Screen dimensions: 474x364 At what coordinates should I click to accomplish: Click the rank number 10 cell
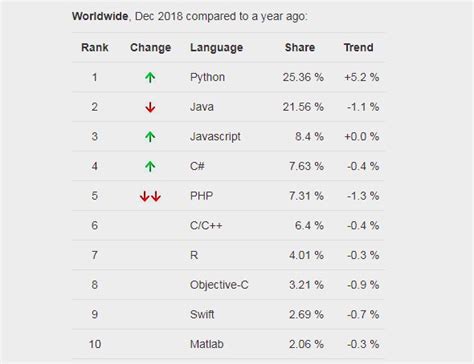pyautogui.click(x=95, y=344)
